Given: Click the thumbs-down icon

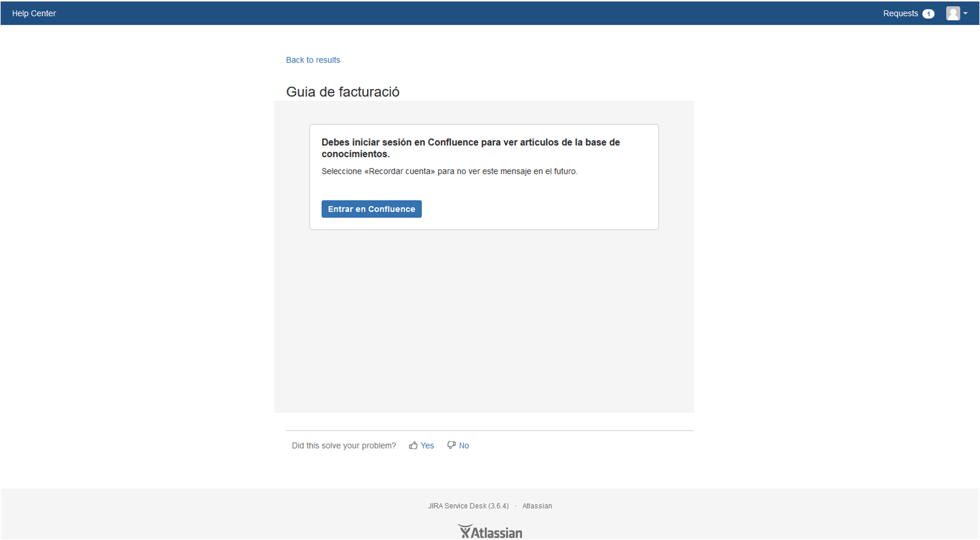Looking at the screenshot, I should pyautogui.click(x=452, y=445).
